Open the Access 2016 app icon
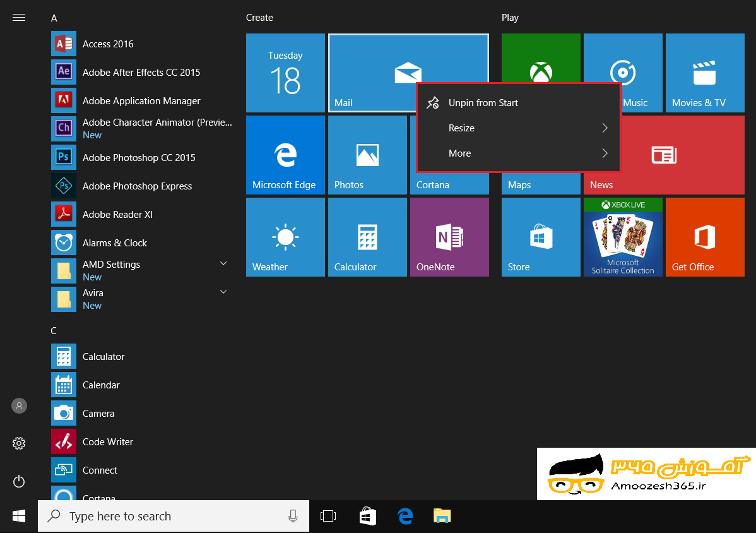 pyautogui.click(x=64, y=44)
